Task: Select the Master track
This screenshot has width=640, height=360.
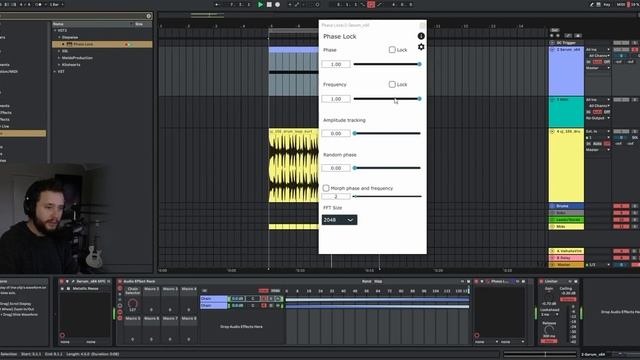Action: click(x=566, y=265)
